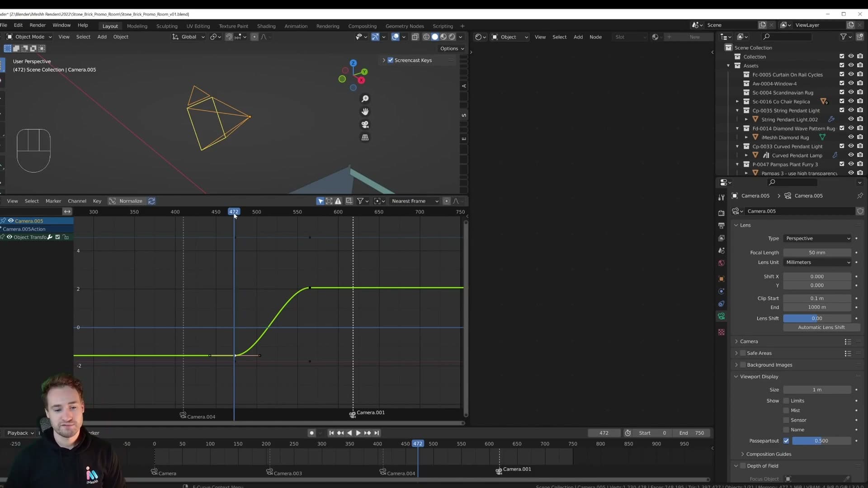Screen dimensions: 868x488
Task: Open the graph editor Key menu
Action: 97,201
